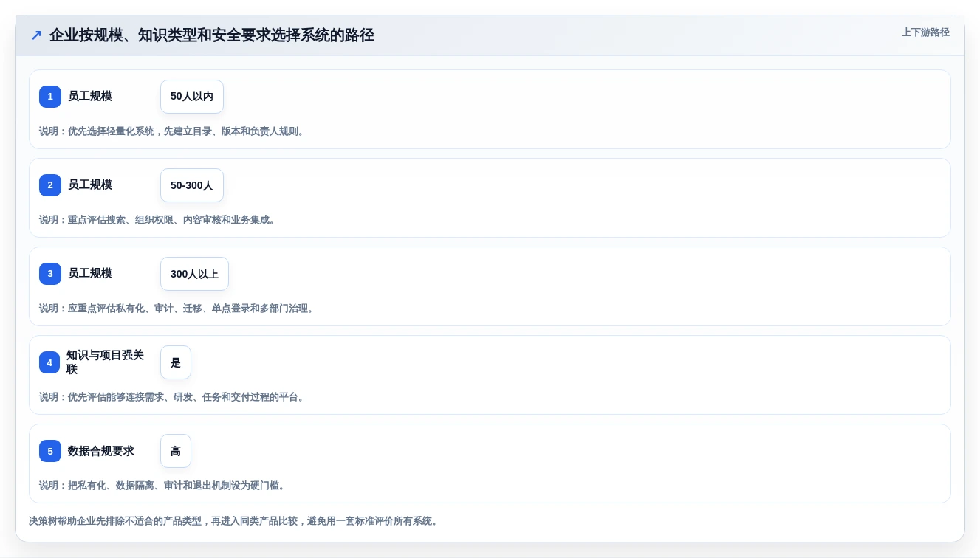
Task: Click the footer text starting with 决策树帮助企业
Action: [x=234, y=521]
